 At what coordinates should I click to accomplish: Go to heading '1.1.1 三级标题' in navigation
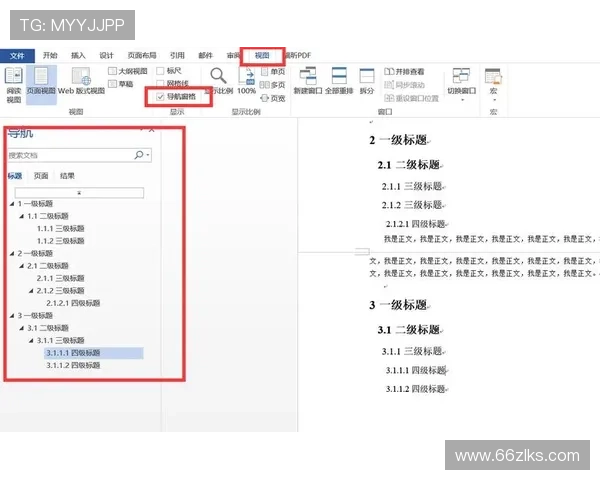(x=60, y=229)
